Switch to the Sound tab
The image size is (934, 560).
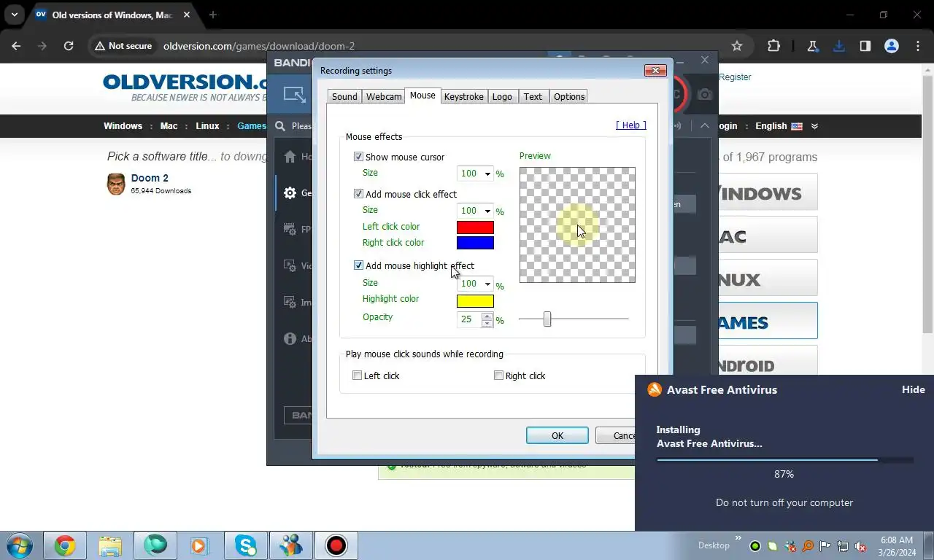pos(344,96)
